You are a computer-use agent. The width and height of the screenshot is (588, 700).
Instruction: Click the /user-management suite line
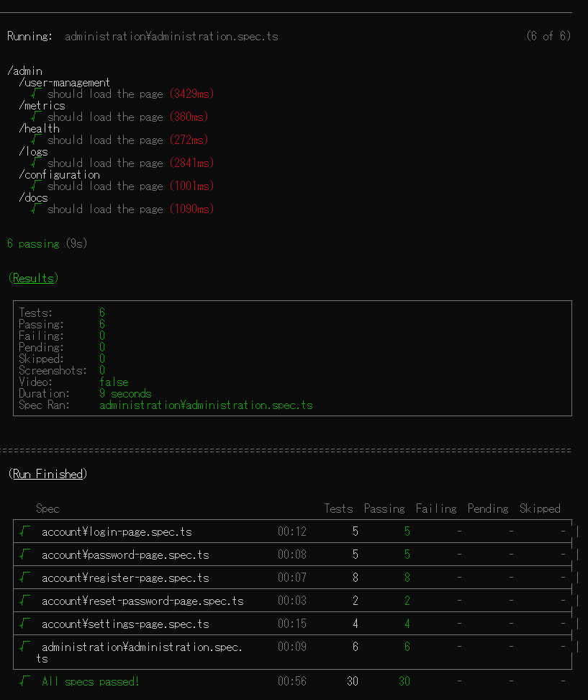coord(64,83)
